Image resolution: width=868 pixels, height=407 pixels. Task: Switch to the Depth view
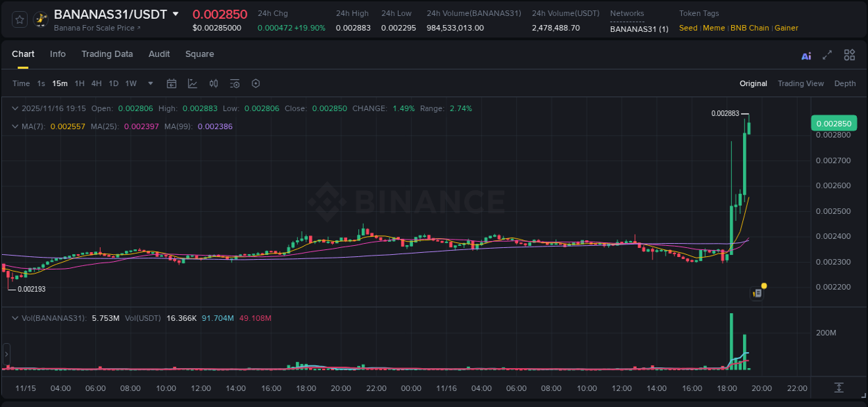click(x=844, y=83)
